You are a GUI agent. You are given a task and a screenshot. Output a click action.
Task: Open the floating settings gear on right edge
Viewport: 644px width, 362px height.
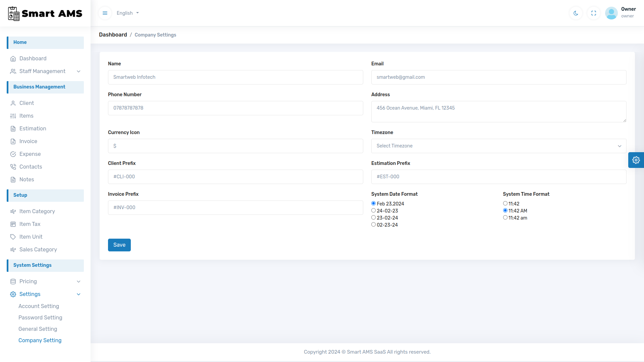click(x=636, y=160)
